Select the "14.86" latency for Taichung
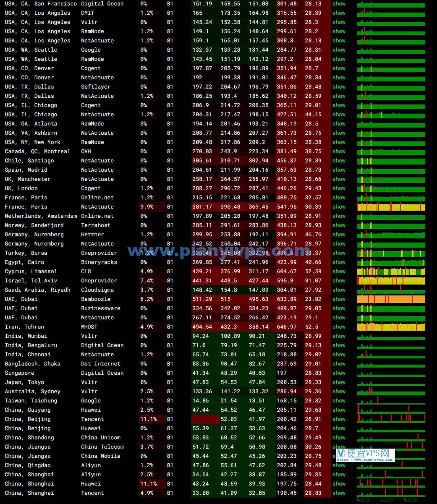 pyautogui.click(x=201, y=401)
